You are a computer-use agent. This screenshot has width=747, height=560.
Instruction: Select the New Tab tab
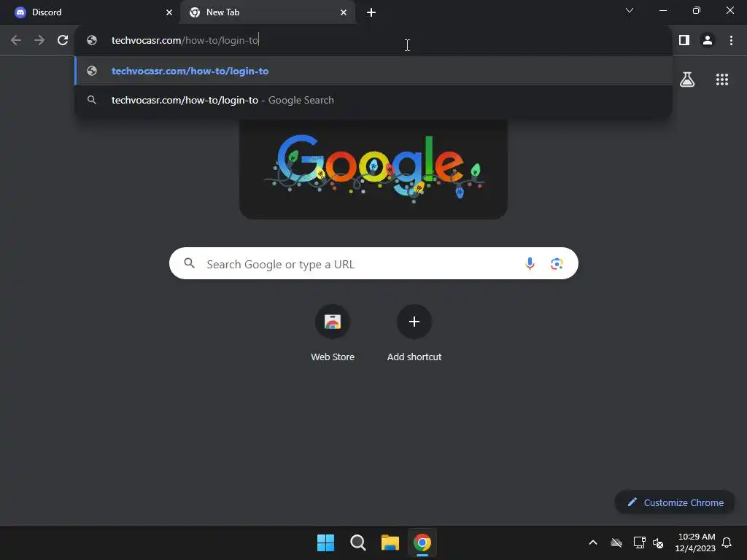(268, 12)
